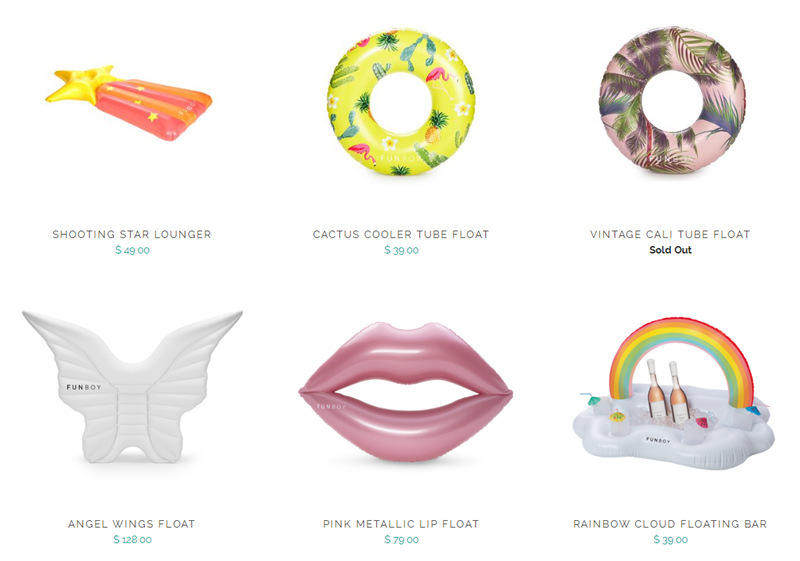
Task: Click the $39.00 price under Cactus Cooler
Action: 402,250
